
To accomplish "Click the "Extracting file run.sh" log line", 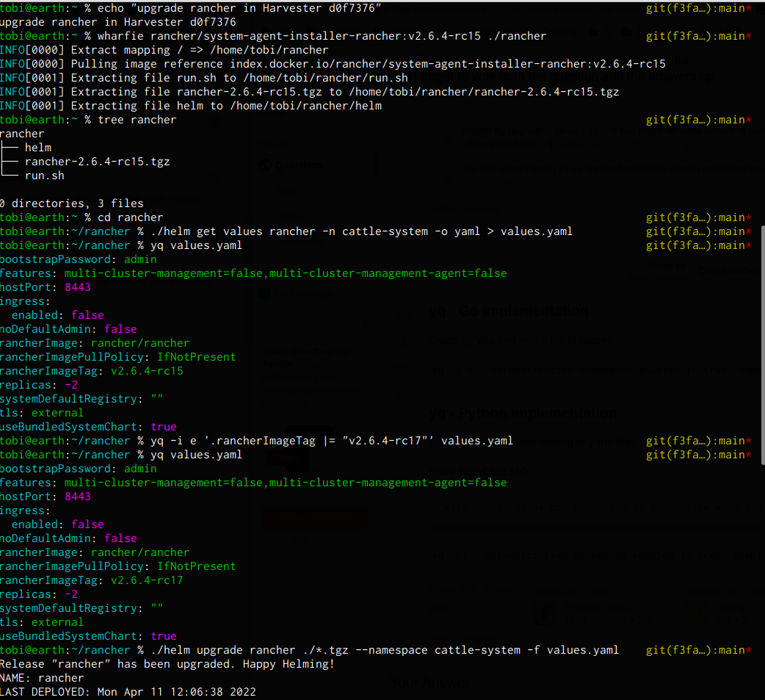I will [x=204, y=78].
